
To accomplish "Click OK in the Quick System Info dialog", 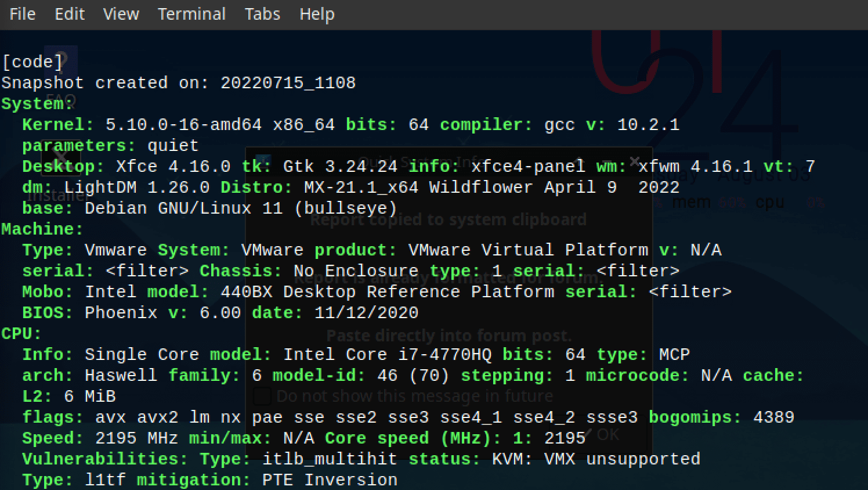I will tap(599, 434).
